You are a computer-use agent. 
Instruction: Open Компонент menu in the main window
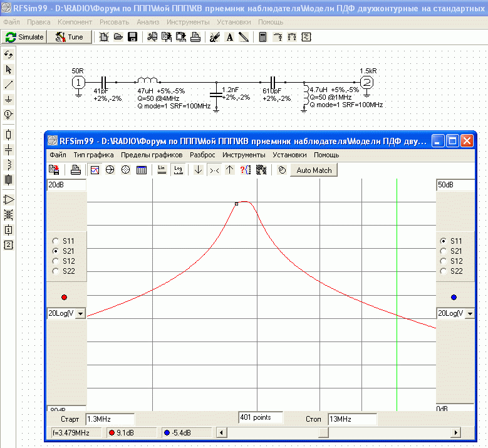(x=75, y=22)
